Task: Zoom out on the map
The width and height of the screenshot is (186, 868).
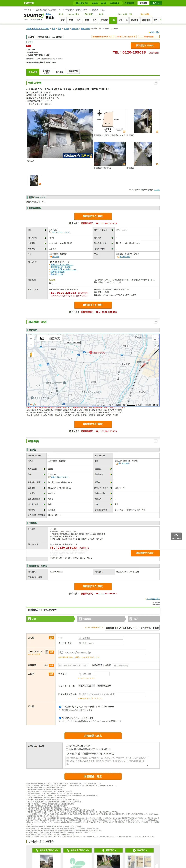Action: (31, 344)
